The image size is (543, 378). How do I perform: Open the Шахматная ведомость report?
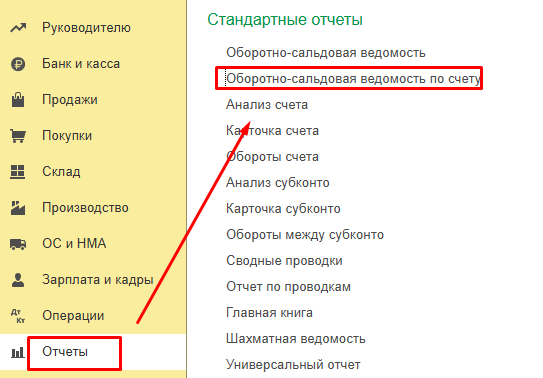pos(296,339)
